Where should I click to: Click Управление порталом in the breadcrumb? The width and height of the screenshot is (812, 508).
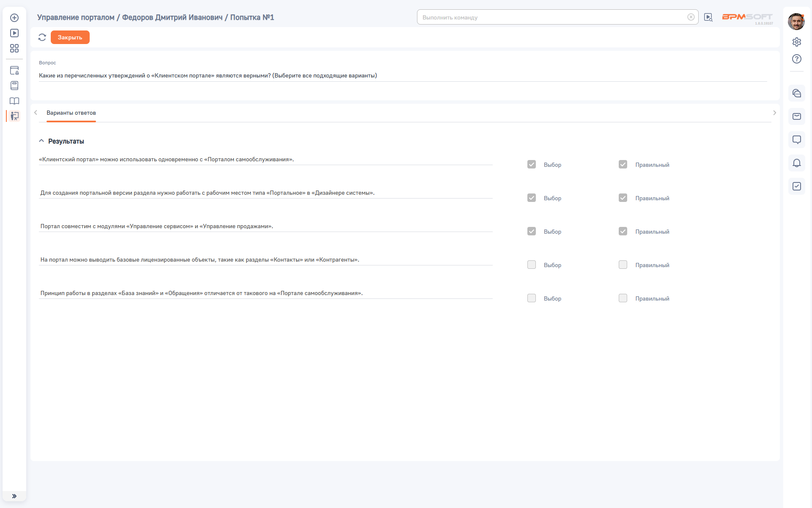pyautogui.click(x=76, y=17)
